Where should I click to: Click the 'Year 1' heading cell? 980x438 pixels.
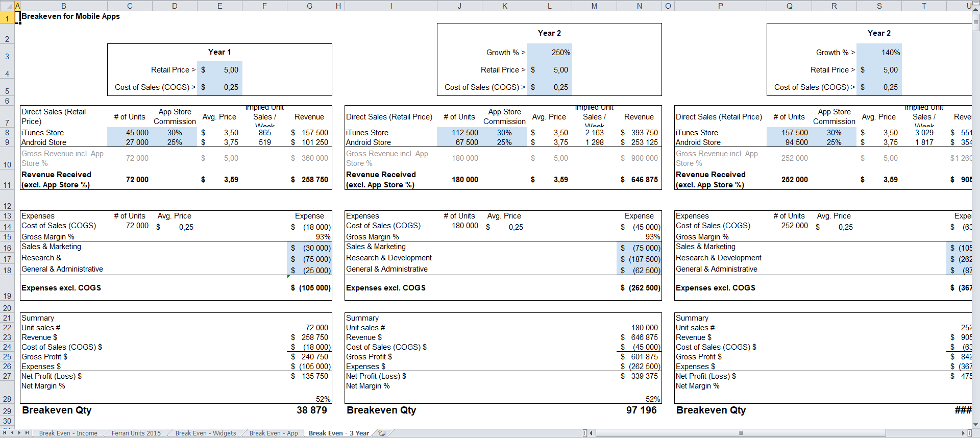click(x=219, y=52)
